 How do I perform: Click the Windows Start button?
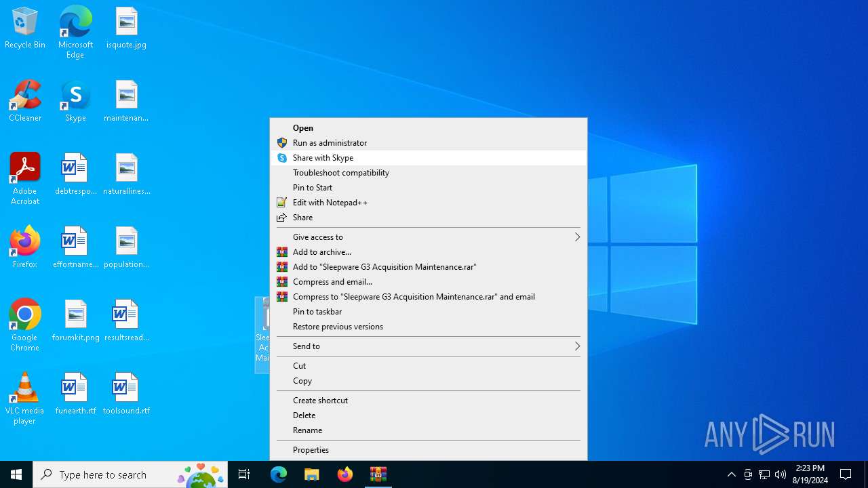(x=16, y=474)
